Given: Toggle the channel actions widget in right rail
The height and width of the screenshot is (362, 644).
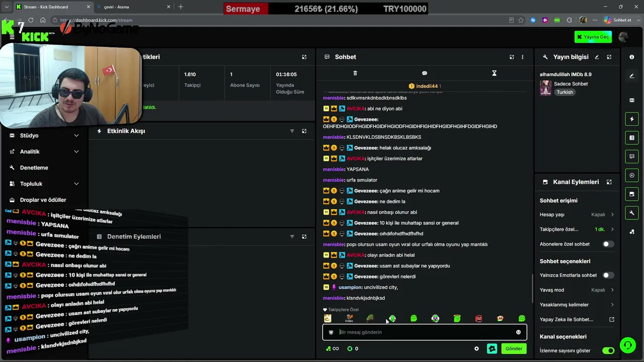Looking at the screenshot, I should pyautogui.click(x=632, y=194).
